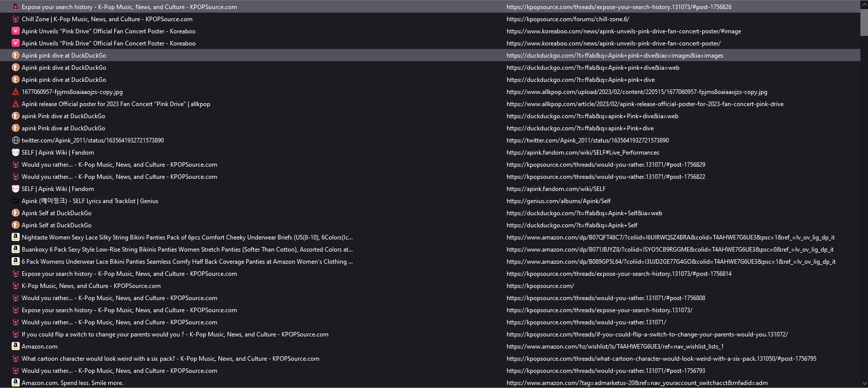The height and width of the screenshot is (388, 868).
Task: Click the favicon beside 'What cartoon character would look weird'
Action: click(x=16, y=359)
